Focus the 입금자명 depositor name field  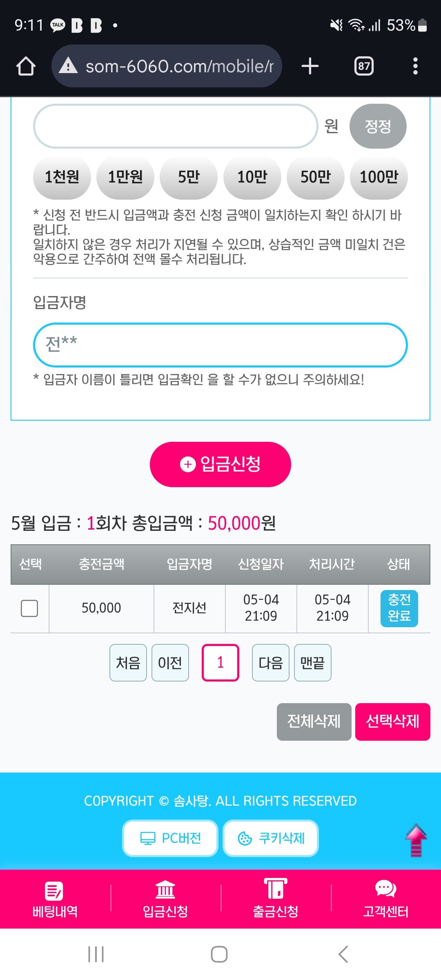pos(220,345)
